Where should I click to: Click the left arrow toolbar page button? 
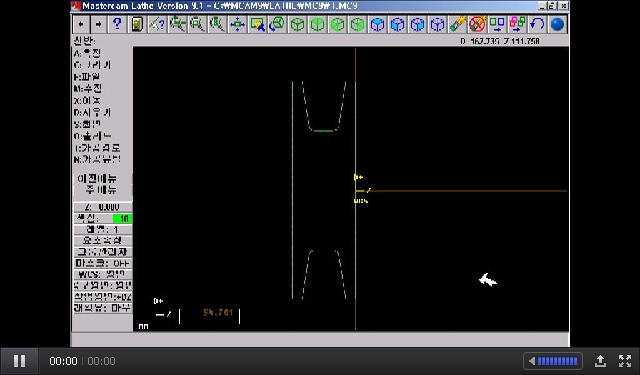[81, 24]
